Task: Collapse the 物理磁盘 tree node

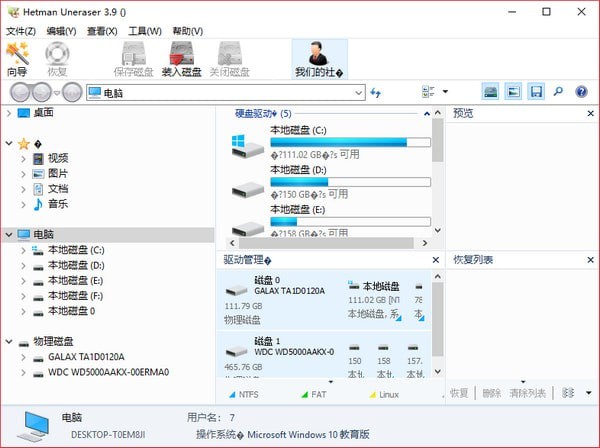Action: 9,341
